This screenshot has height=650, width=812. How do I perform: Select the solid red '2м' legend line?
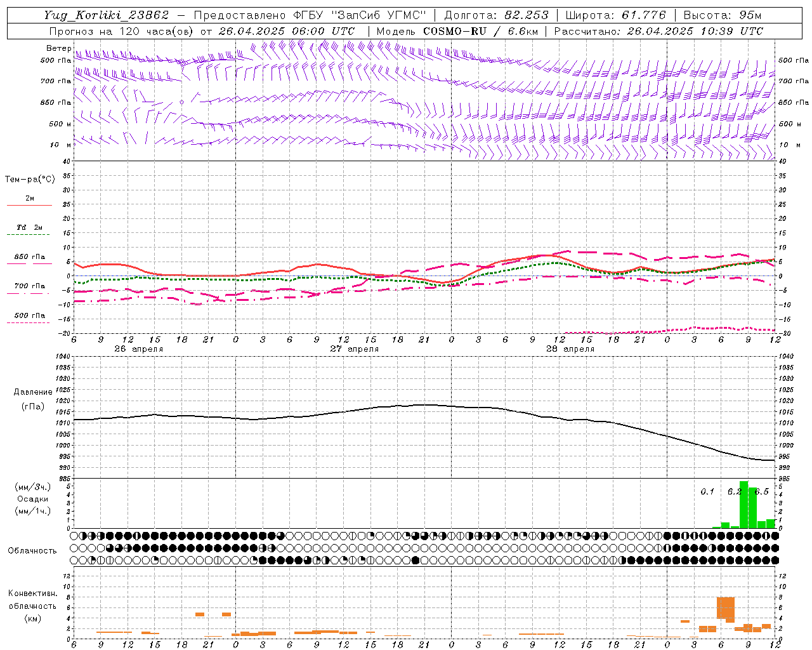29,205
